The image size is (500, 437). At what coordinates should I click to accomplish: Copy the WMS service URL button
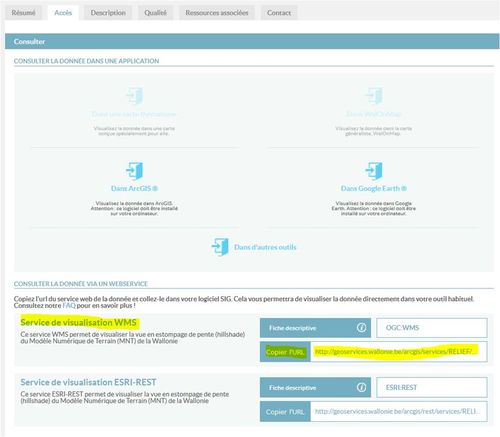(x=285, y=352)
